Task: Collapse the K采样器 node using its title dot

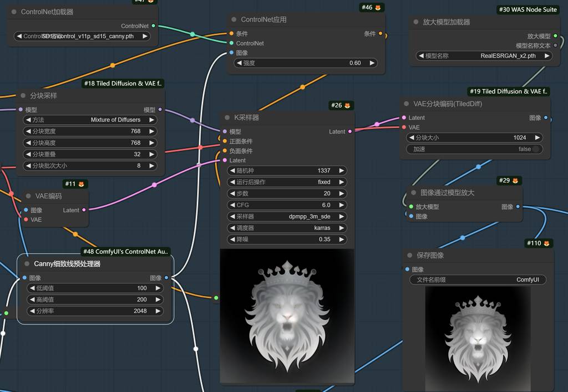Action: (226, 118)
